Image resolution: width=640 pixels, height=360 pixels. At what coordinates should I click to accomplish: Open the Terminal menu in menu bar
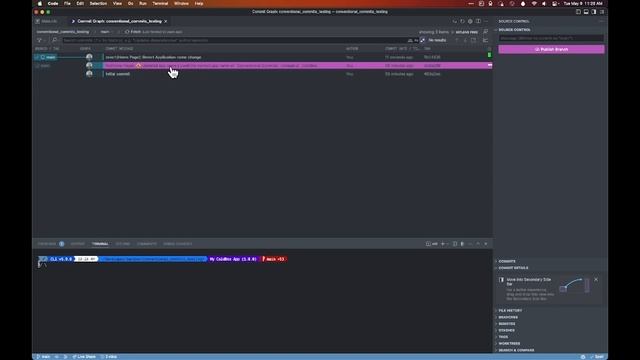pyautogui.click(x=160, y=3)
